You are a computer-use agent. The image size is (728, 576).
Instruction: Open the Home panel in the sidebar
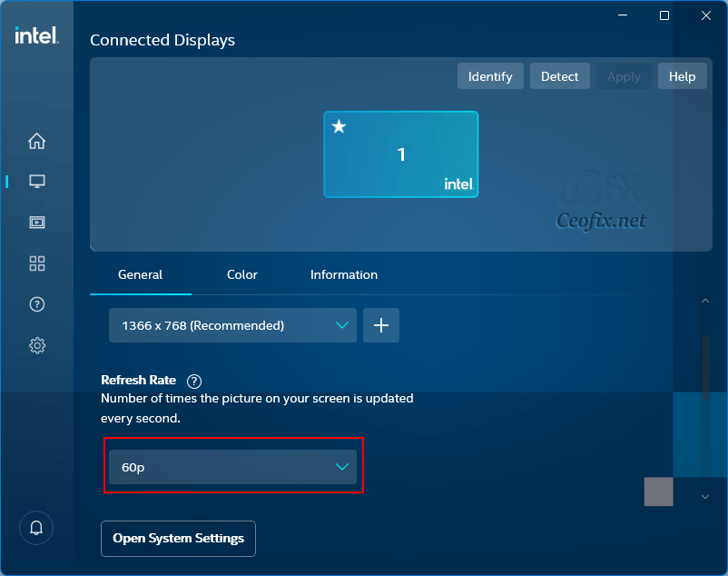36,141
